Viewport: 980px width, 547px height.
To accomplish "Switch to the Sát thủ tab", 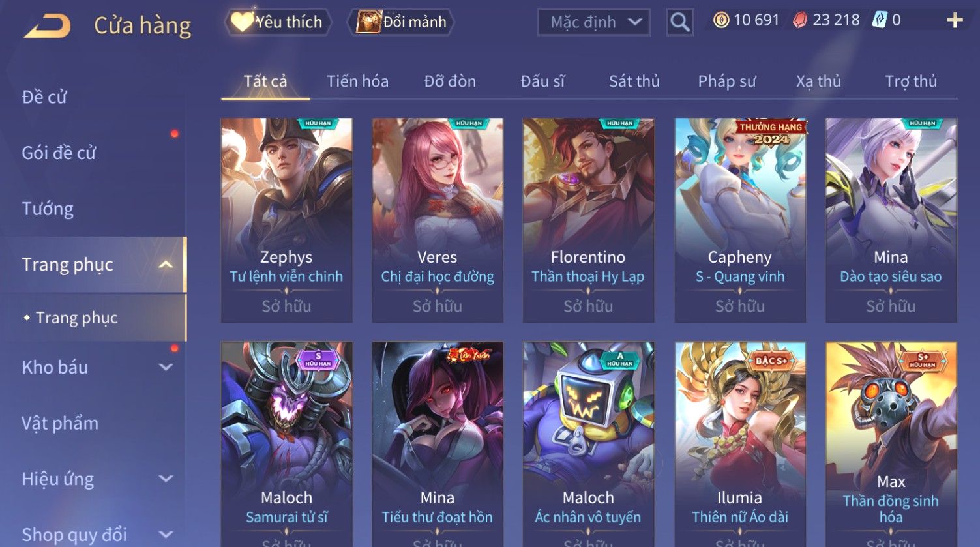I will click(x=634, y=81).
